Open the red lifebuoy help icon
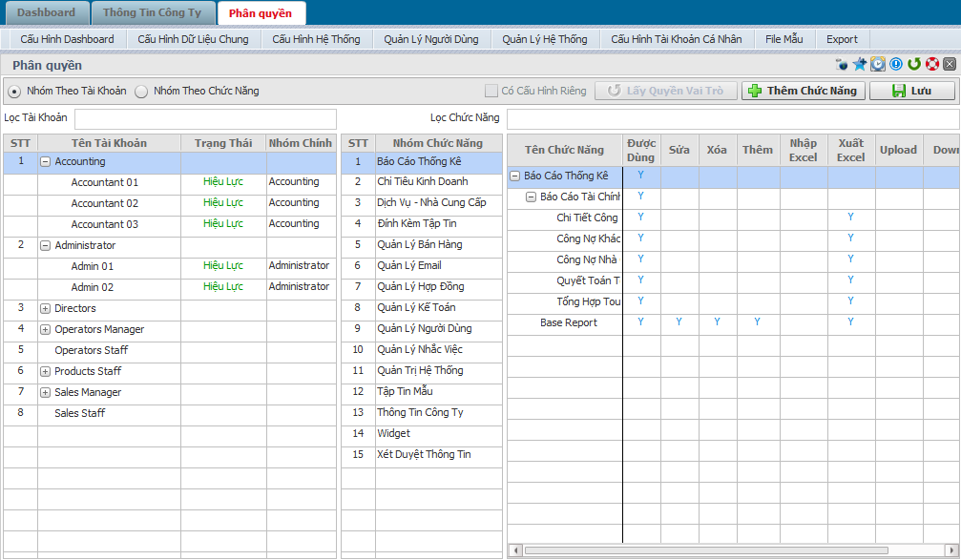The width and height of the screenshot is (961, 560). 931,65
